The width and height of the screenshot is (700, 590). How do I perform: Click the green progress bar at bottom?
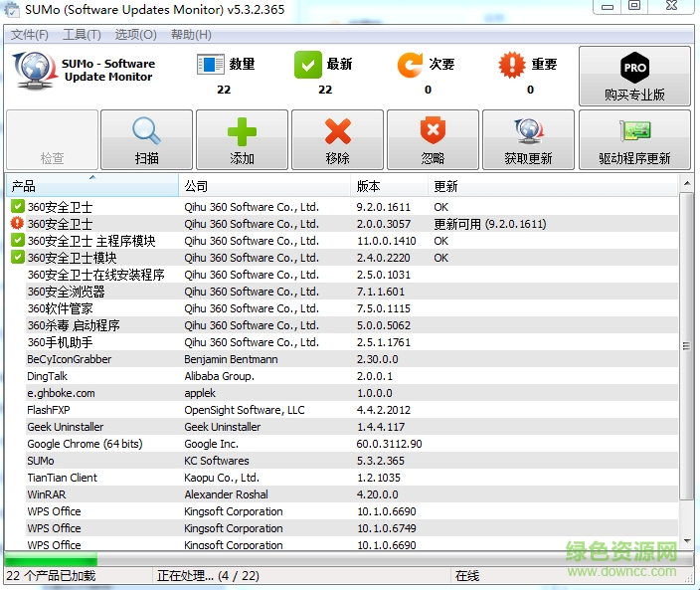coord(51,560)
